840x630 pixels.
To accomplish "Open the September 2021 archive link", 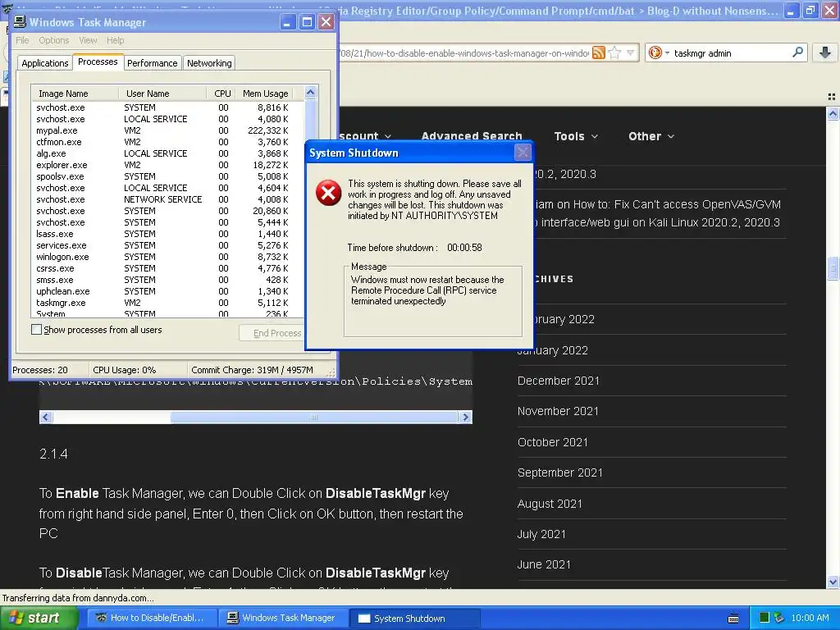I will click(x=559, y=472).
